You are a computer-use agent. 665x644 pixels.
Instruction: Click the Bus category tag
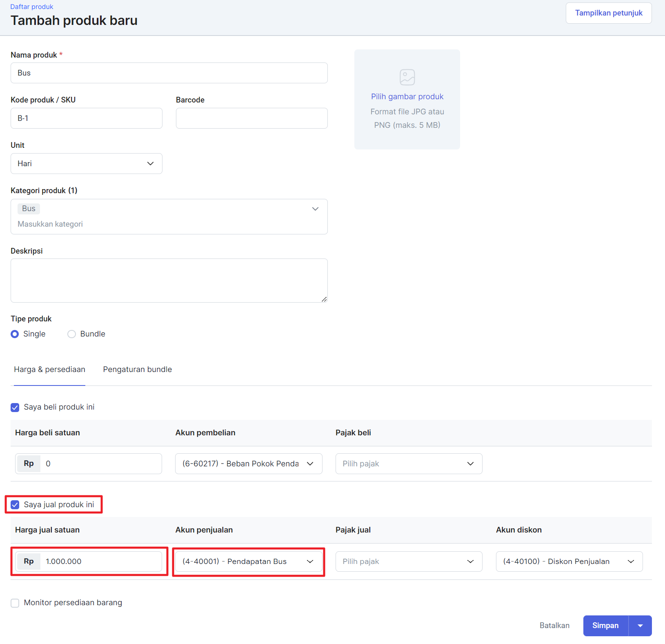29,209
